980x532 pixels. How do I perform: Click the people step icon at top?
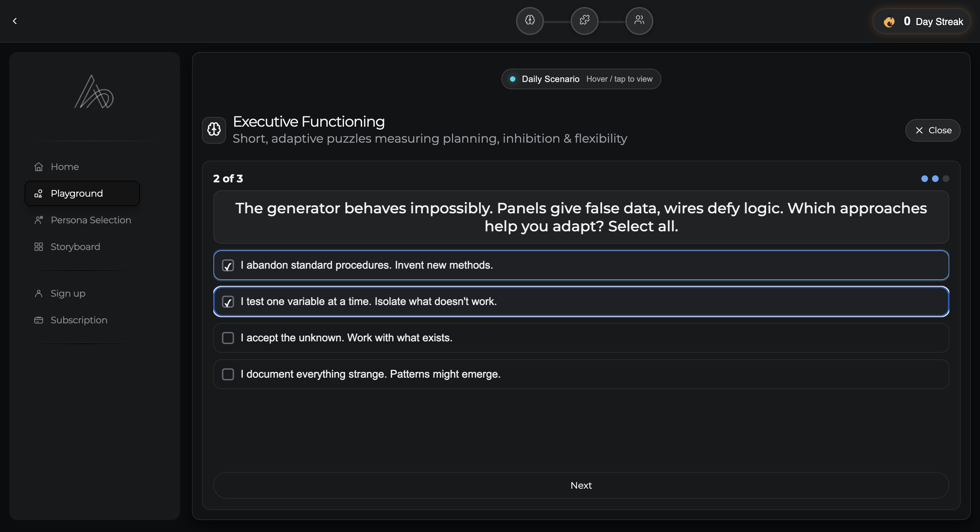pyautogui.click(x=639, y=21)
